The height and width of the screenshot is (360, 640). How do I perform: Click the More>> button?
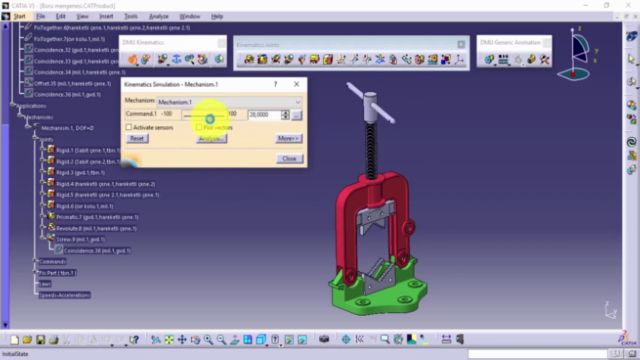coord(289,138)
